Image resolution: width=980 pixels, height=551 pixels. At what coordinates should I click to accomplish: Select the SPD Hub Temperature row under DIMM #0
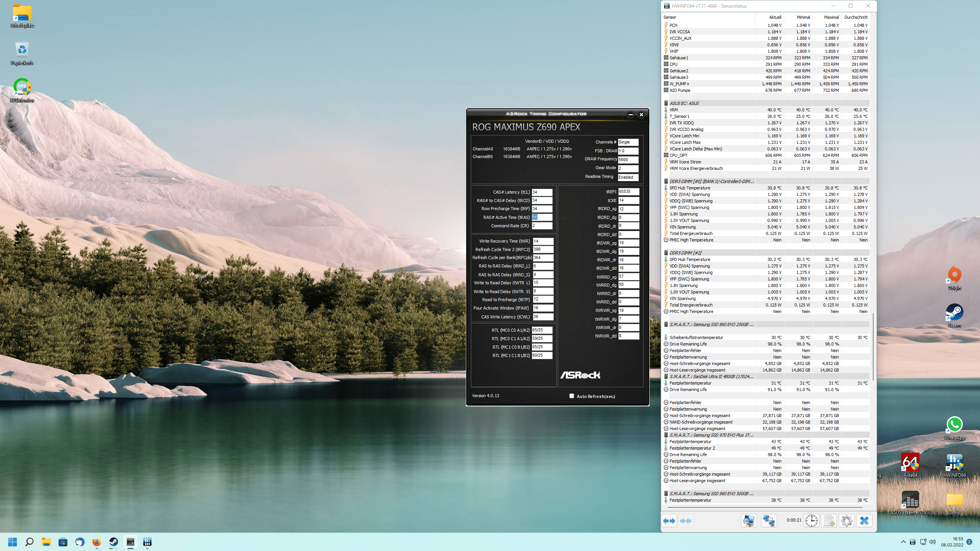click(689, 188)
